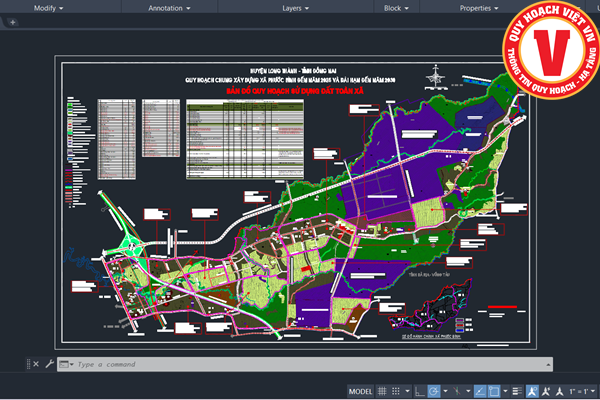Click the MODEL space button

tap(361, 391)
